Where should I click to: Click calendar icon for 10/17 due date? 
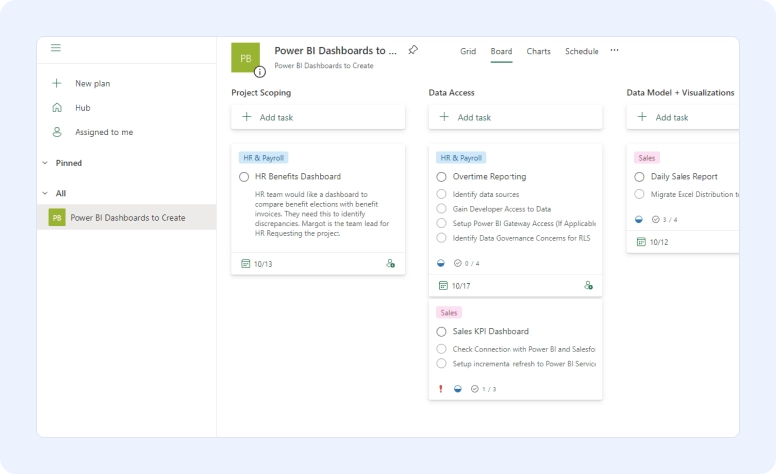443,285
